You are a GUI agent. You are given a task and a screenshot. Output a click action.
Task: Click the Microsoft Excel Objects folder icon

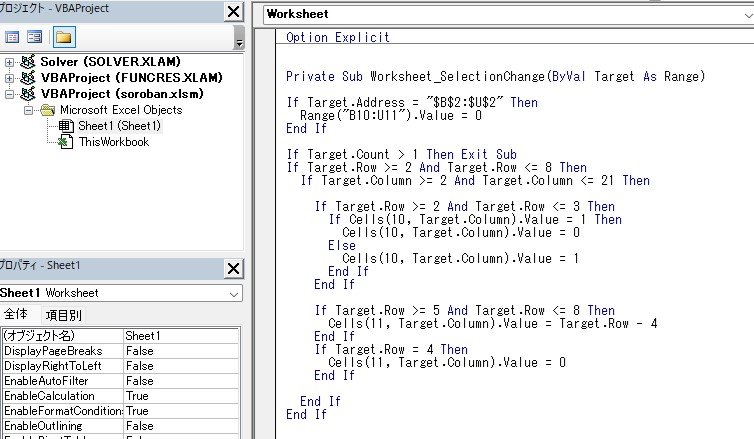[x=46, y=110]
